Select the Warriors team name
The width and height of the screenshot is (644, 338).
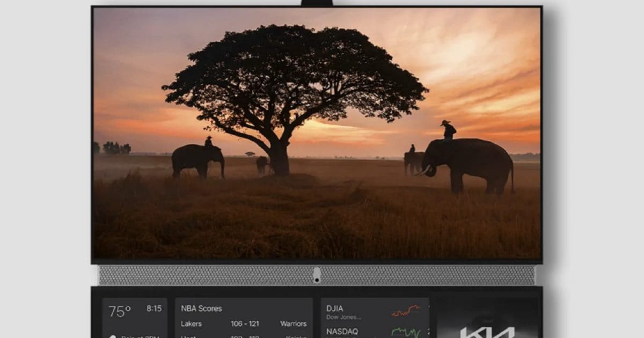(x=294, y=324)
